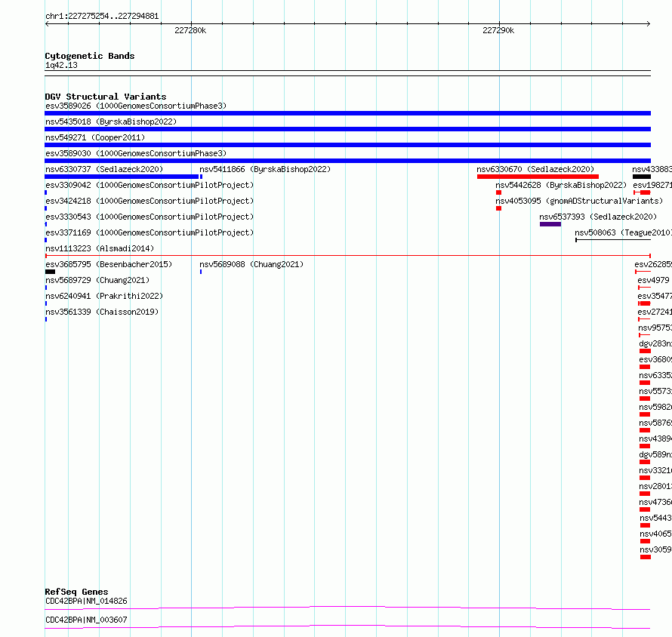Click the purple bar for nsv6537393
The image size is (672, 637).
[x=550, y=224]
